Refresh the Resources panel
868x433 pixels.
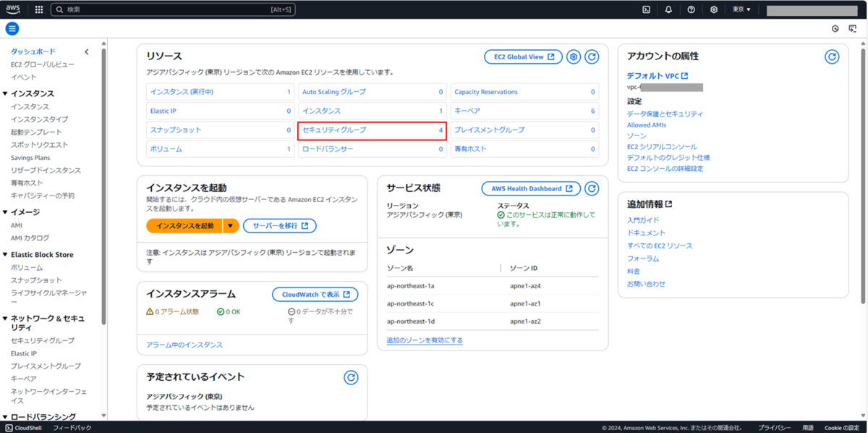click(592, 56)
